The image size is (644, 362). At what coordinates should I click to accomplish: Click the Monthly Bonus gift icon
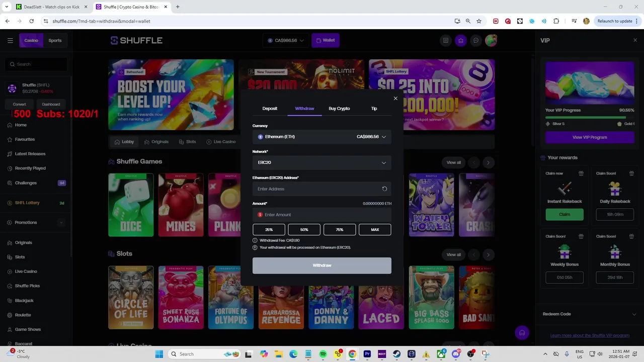pos(631,236)
